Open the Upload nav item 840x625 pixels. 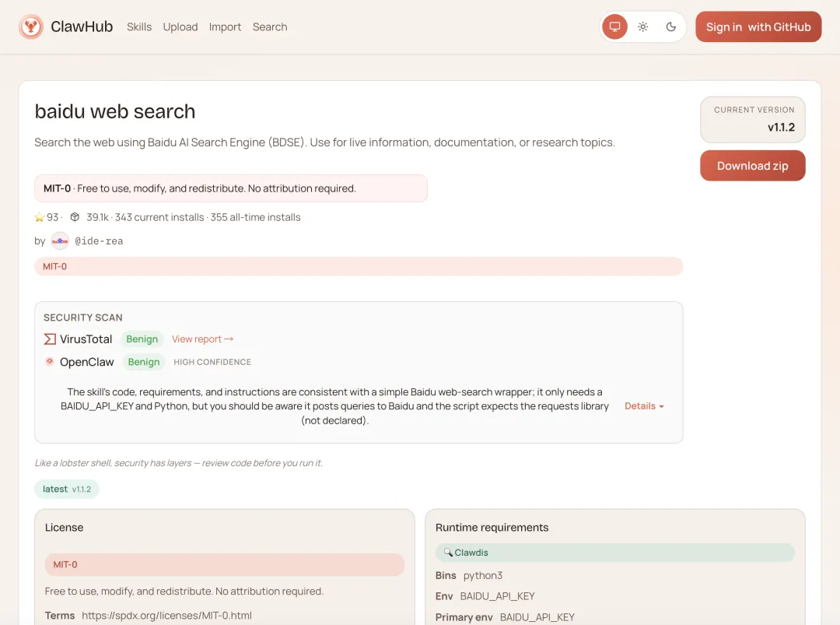pyautogui.click(x=180, y=26)
